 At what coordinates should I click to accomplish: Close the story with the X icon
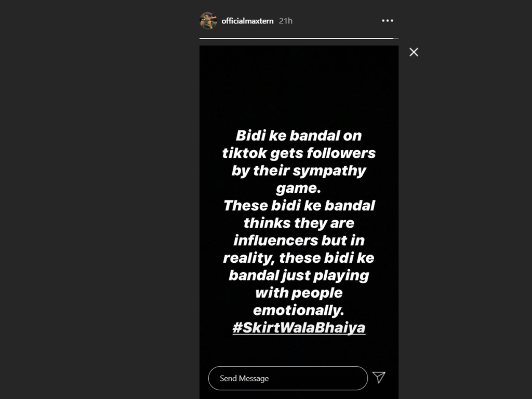coord(414,52)
